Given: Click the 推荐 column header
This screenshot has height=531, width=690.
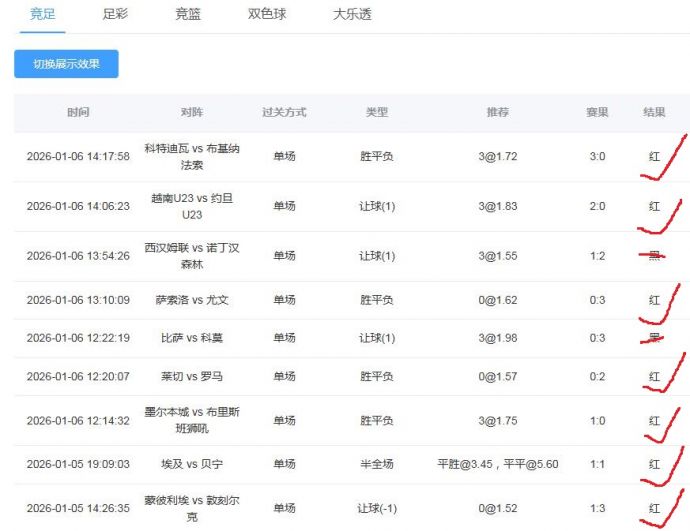Looking at the screenshot, I should click(x=497, y=113).
